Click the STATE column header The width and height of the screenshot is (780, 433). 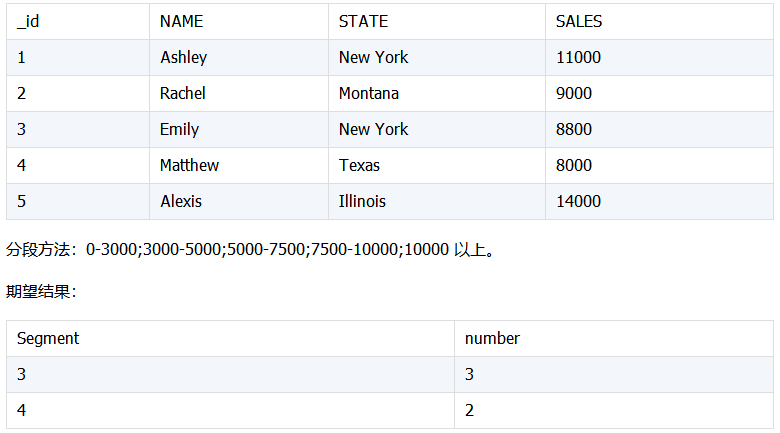pyautogui.click(x=363, y=21)
